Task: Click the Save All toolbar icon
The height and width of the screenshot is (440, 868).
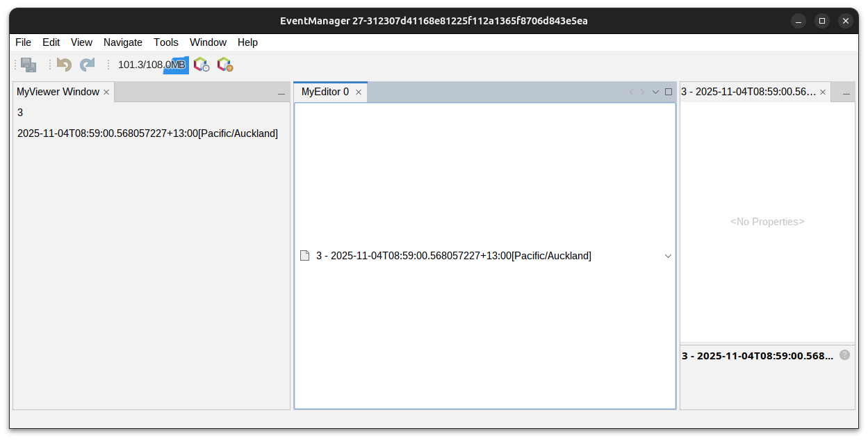Action: (28, 65)
